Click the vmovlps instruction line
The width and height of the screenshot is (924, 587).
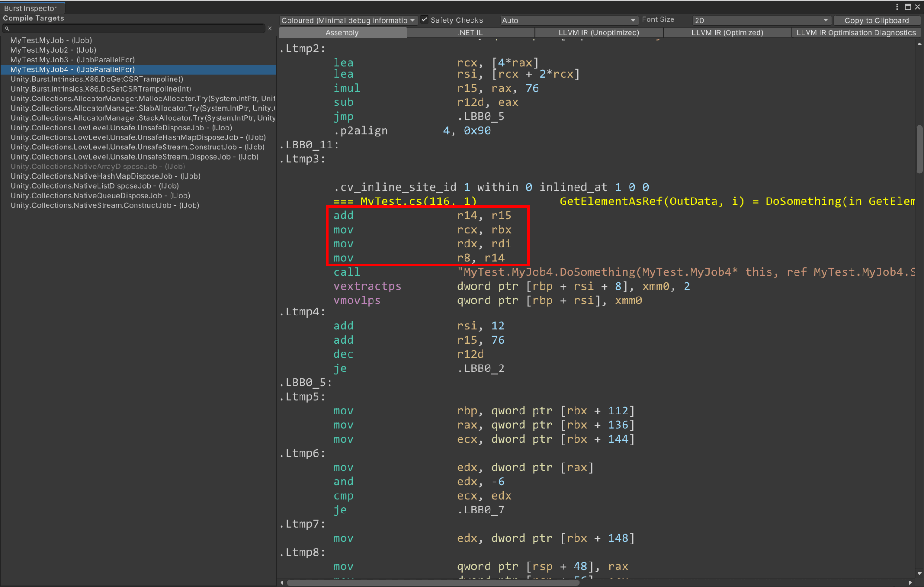pyautogui.click(x=488, y=301)
